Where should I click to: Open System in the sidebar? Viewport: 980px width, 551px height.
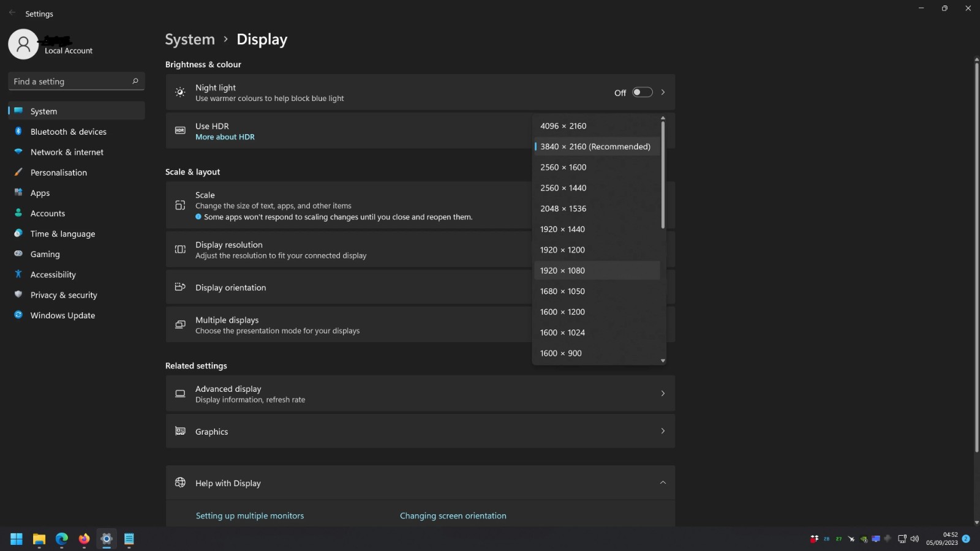[x=77, y=111]
